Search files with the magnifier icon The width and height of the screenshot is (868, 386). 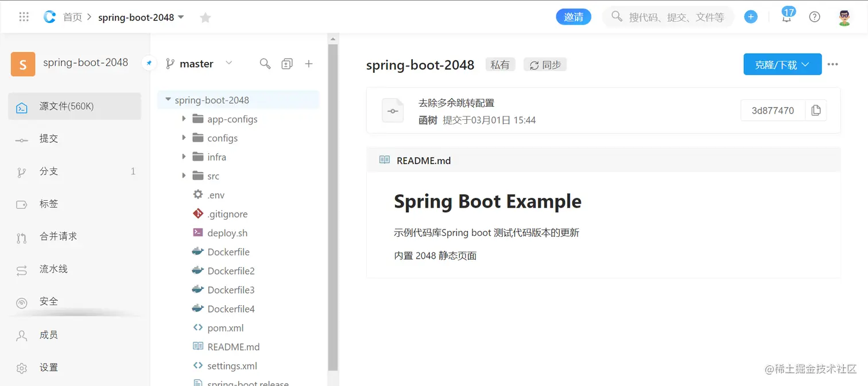[x=265, y=64]
